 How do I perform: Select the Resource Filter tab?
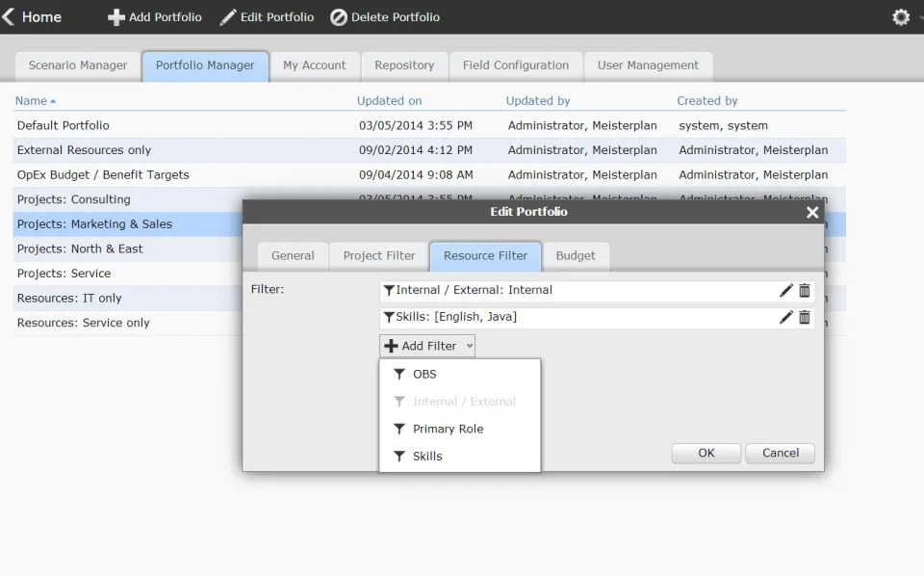point(485,256)
